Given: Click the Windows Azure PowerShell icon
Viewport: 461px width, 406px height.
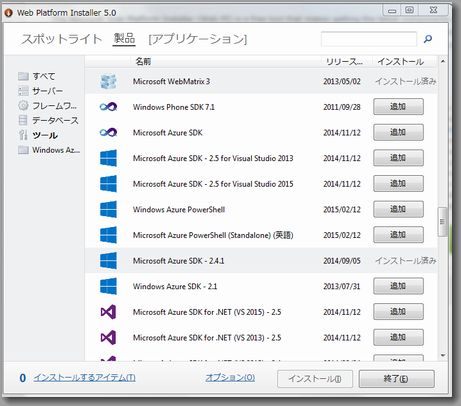Looking at the screenshot, I should pyautogui.click(x=108, y=209).
